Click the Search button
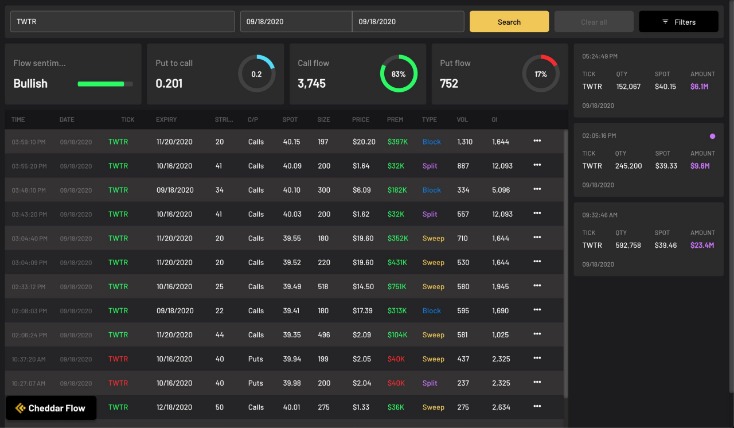This screenshot has height=428, width=734. (x=509, y=22)
